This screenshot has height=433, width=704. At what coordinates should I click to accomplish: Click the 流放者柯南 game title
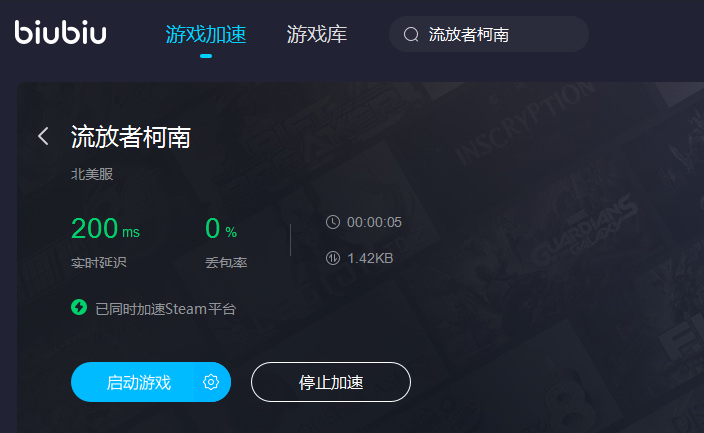(131, 137)
